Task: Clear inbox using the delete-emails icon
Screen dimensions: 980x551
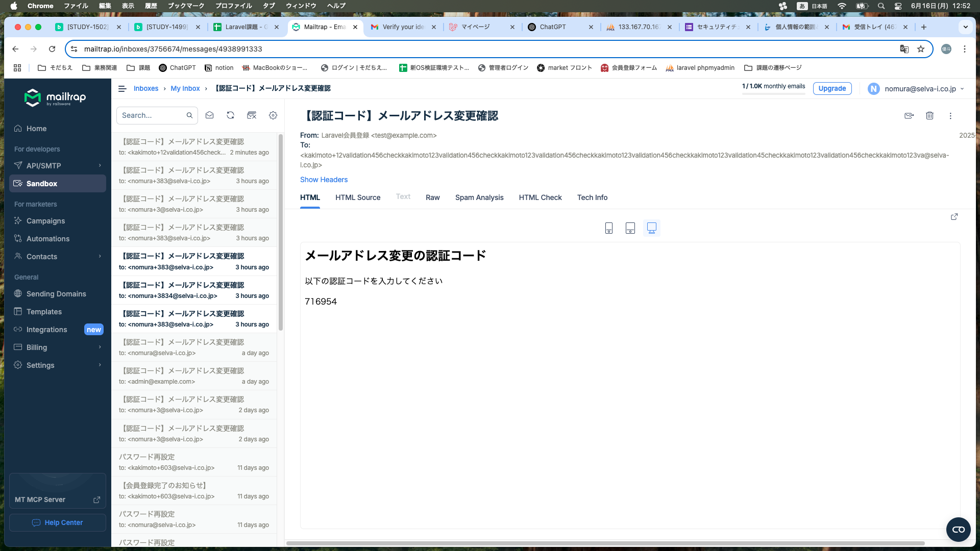Action: pyautogui.click(x=252, y=115)
